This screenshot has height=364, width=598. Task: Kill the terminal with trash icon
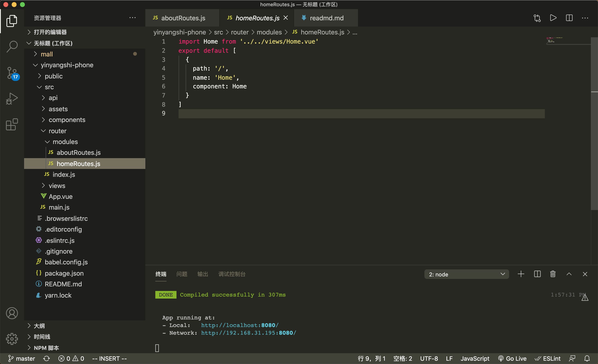tap(553, 274)
